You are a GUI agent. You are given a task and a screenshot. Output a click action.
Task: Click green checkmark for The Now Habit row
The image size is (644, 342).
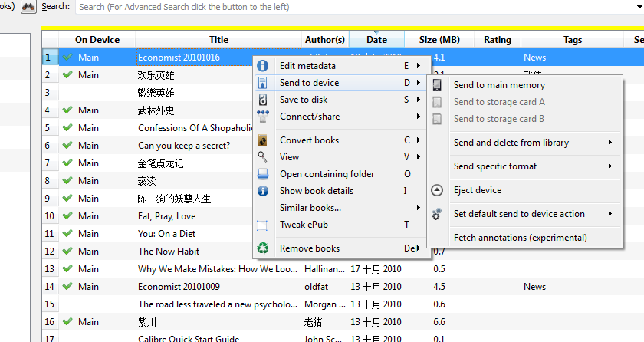click(67, 252)
